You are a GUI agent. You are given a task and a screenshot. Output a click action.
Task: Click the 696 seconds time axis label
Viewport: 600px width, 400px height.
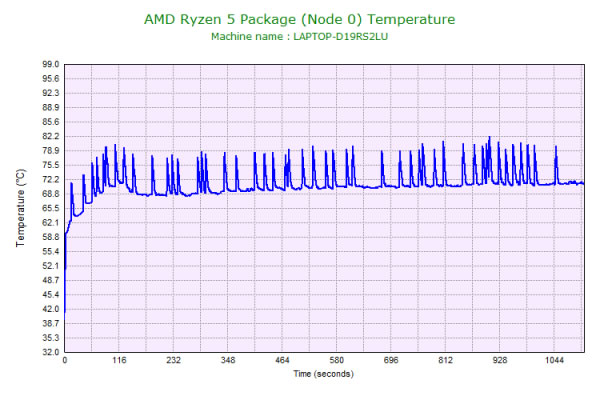pyautogui.click(x=391, y=360)
